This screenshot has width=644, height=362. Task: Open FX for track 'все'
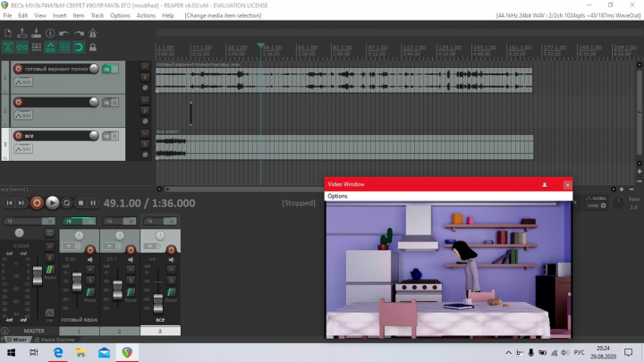[x=106, y=136]
